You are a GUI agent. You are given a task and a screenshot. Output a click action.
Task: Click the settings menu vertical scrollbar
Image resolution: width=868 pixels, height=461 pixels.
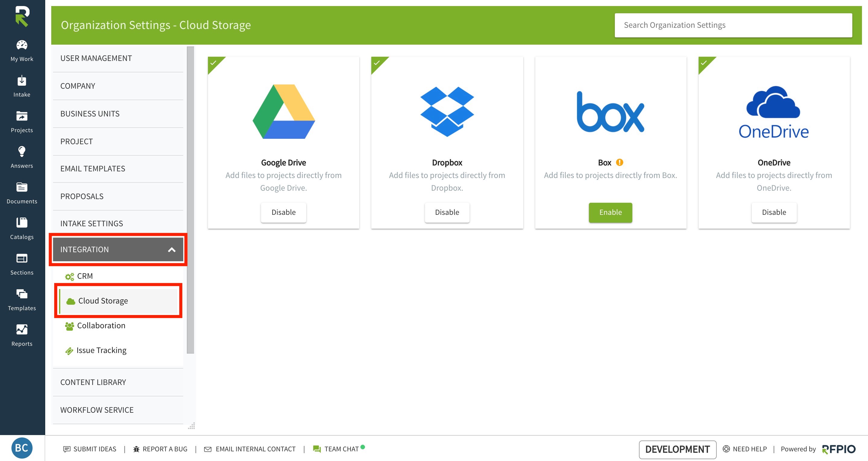tap(191, 200)
